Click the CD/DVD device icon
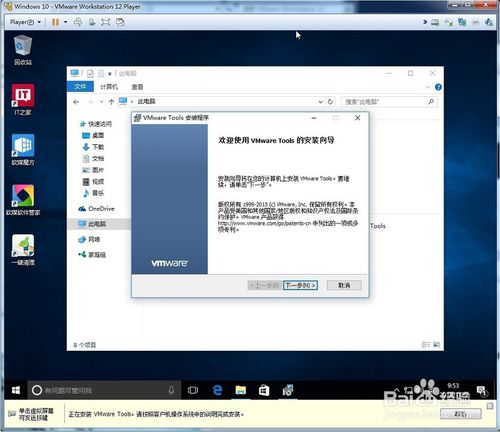The height and width of the screenshot is (432, 500). coord(449,22)
